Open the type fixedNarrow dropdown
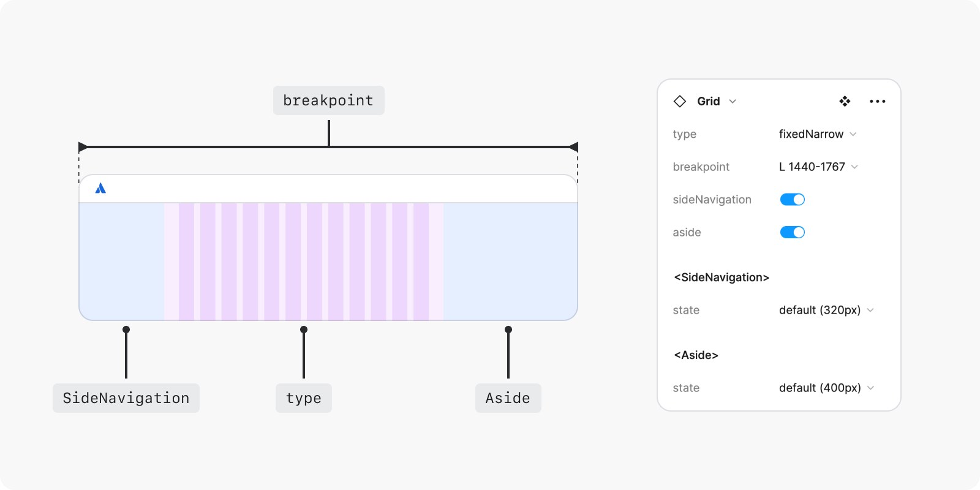980x490 pixels. tap(818, 134)
